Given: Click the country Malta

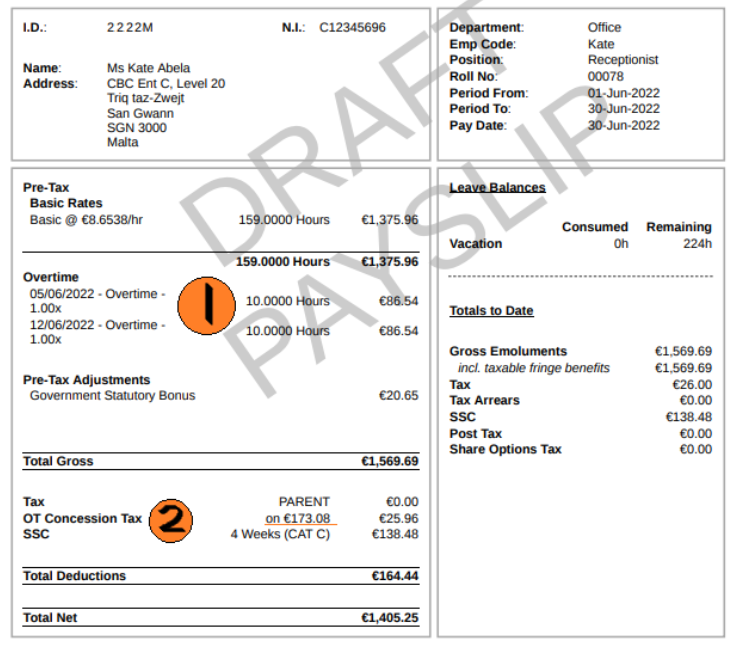Looking at the screenshot, I should click(x=122, y=142).
